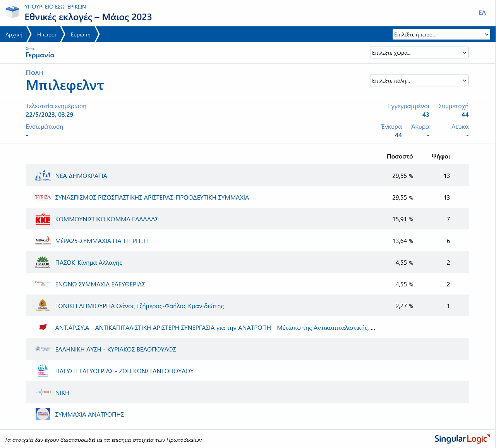Click the vote count 7 for ΚΚΕ
Image resolution: width=496 pixels, height=448 pixels.
448,219
